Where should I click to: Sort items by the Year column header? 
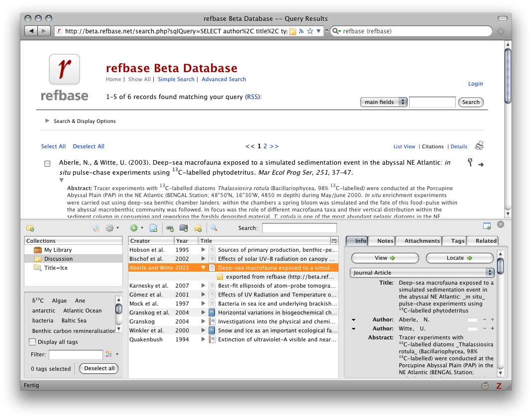tap(186, 241)
